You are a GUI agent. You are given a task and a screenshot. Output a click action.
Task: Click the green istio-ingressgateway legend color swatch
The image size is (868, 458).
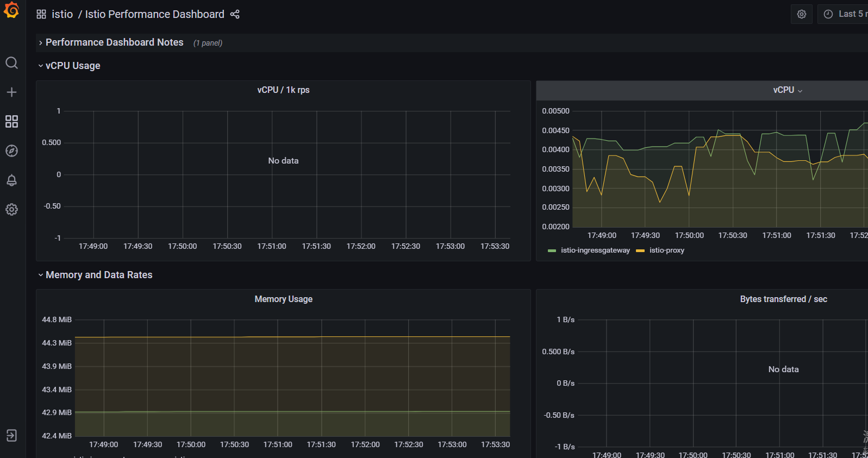[x=552, y=250]
